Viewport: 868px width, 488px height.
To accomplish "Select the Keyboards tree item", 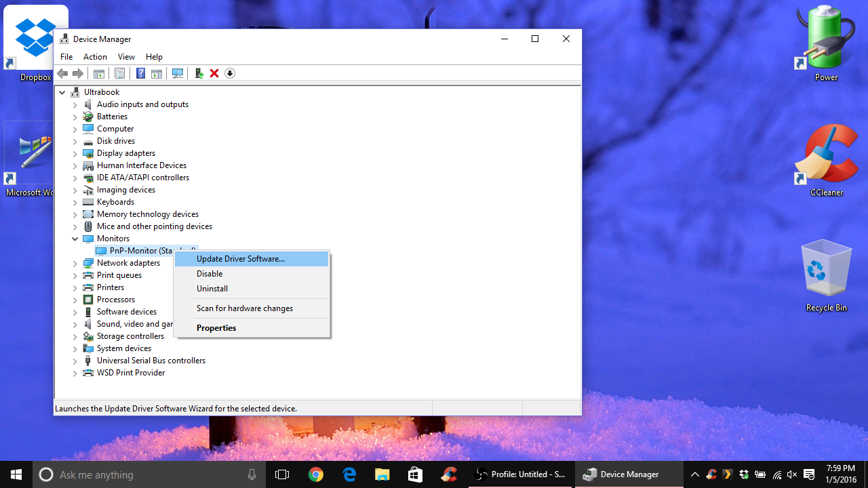I will (x=115, y=202).
